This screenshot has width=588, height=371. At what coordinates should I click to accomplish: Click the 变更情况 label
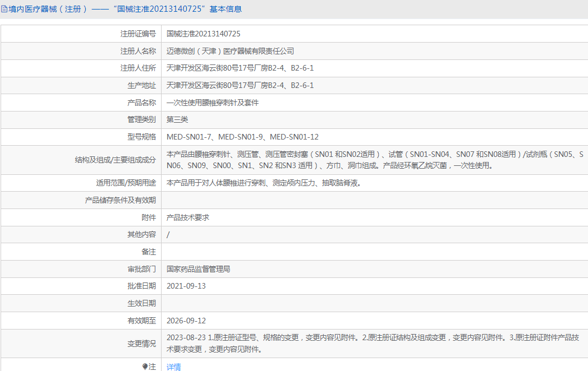click(x=141, y=344)
